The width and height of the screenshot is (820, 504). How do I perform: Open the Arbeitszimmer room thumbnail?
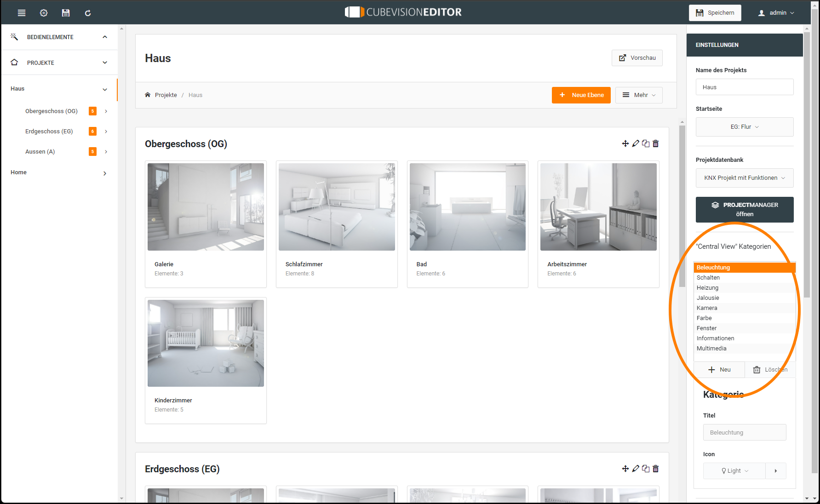click(x=598, y=207)
